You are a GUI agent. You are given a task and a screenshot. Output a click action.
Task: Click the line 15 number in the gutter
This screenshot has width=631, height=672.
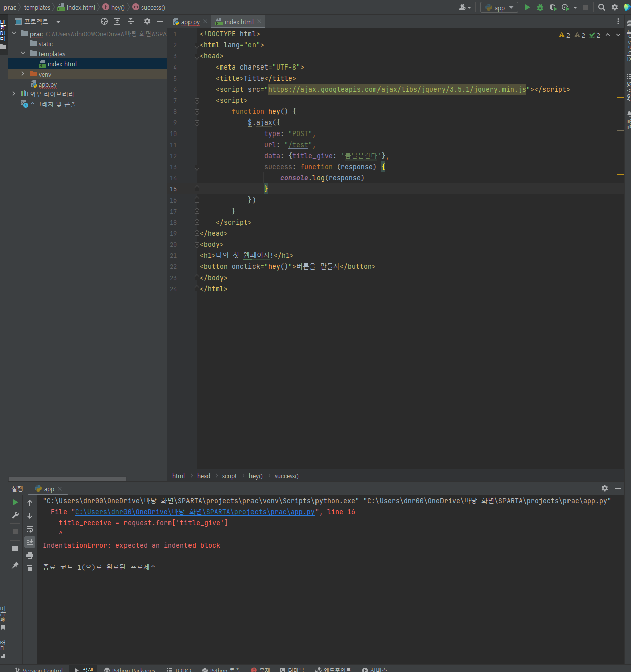[173, 189]
